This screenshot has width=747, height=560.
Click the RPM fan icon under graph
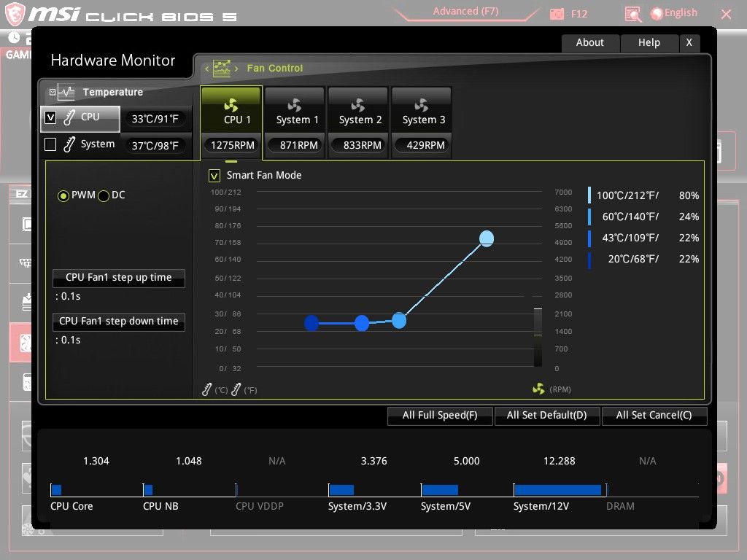pyautogui.click(x=539, y=389)
